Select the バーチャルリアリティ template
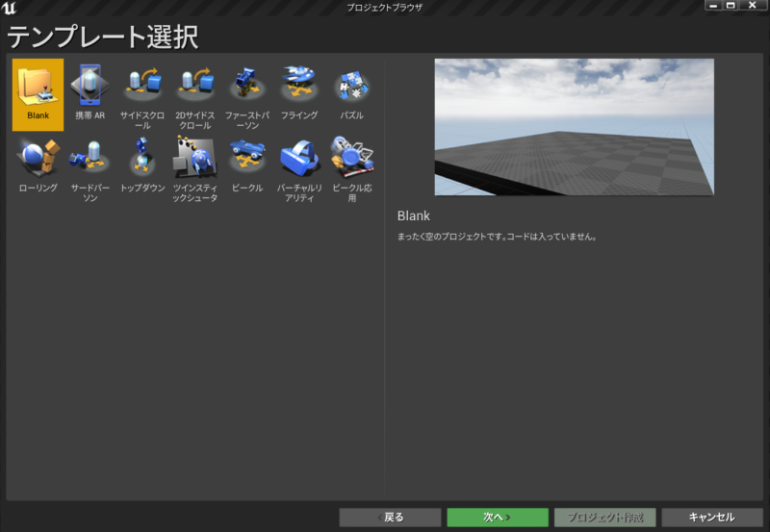 (299, 167)
